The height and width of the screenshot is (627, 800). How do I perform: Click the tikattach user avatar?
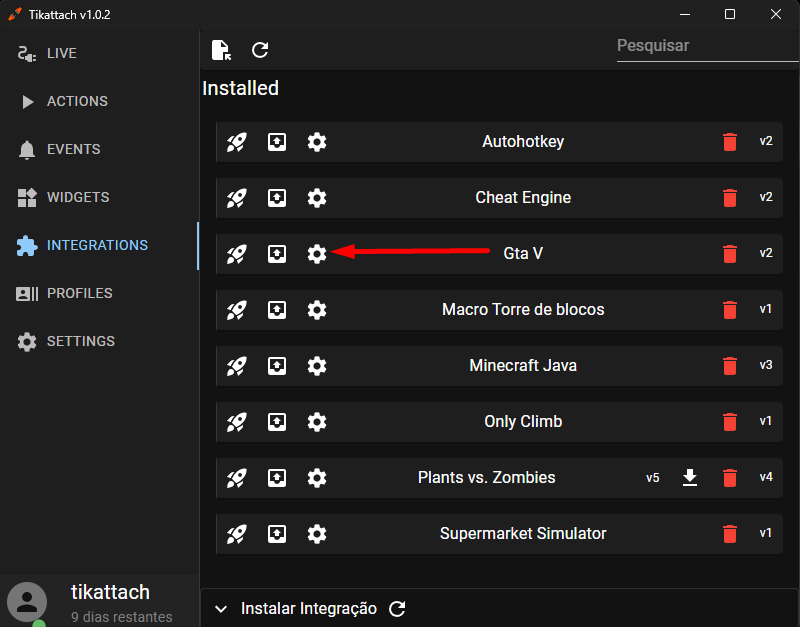click(x=27, y=603)
